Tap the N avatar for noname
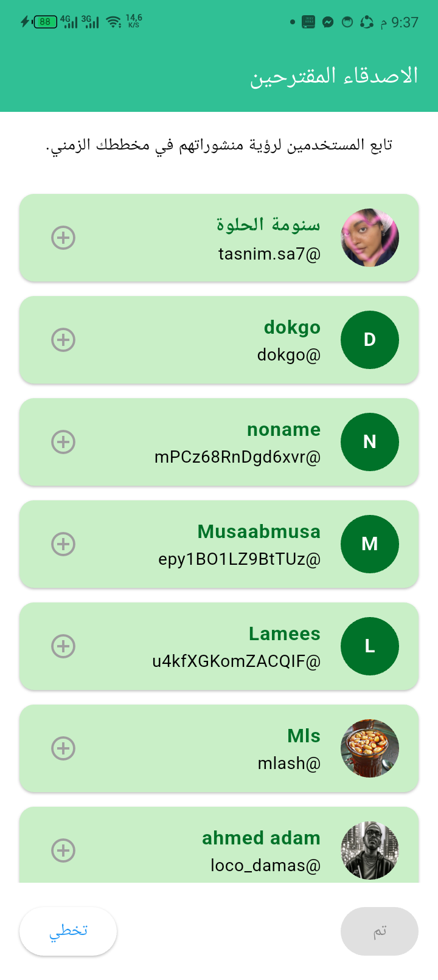The image size is (438, 980). coord(370,442)
